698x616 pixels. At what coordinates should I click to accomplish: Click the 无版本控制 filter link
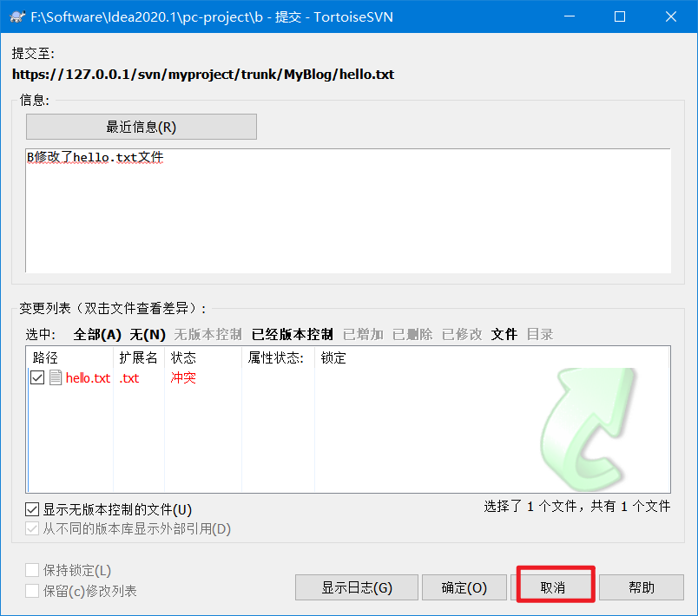point(207,334)
